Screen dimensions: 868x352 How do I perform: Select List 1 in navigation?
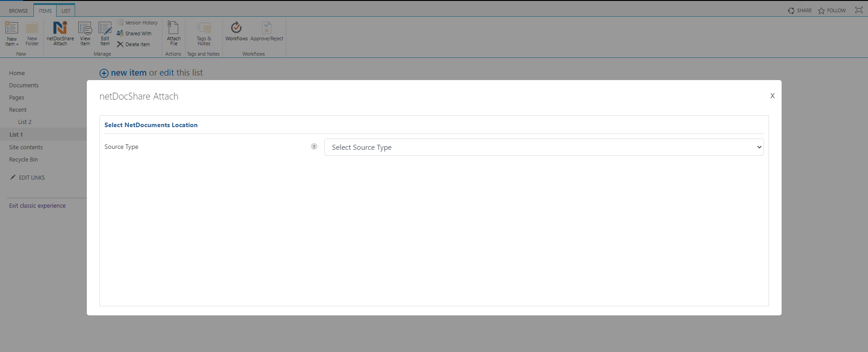pyautogui.click(x=16, y=134)
